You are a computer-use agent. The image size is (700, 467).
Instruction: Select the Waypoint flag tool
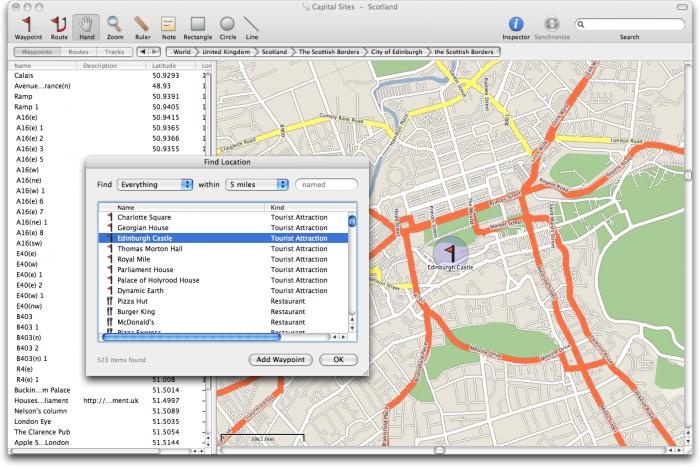pyautogui.click(x=28, y=28)
